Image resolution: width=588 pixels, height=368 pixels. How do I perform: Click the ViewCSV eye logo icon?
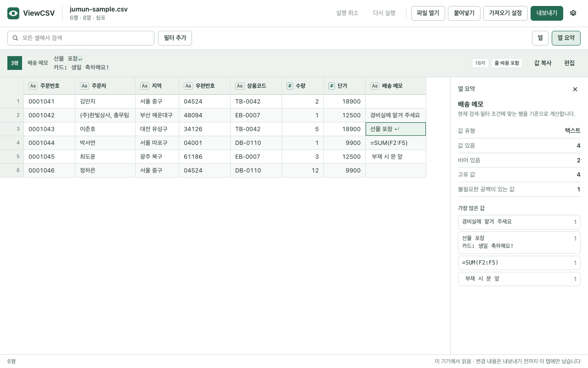coord(13,13)
